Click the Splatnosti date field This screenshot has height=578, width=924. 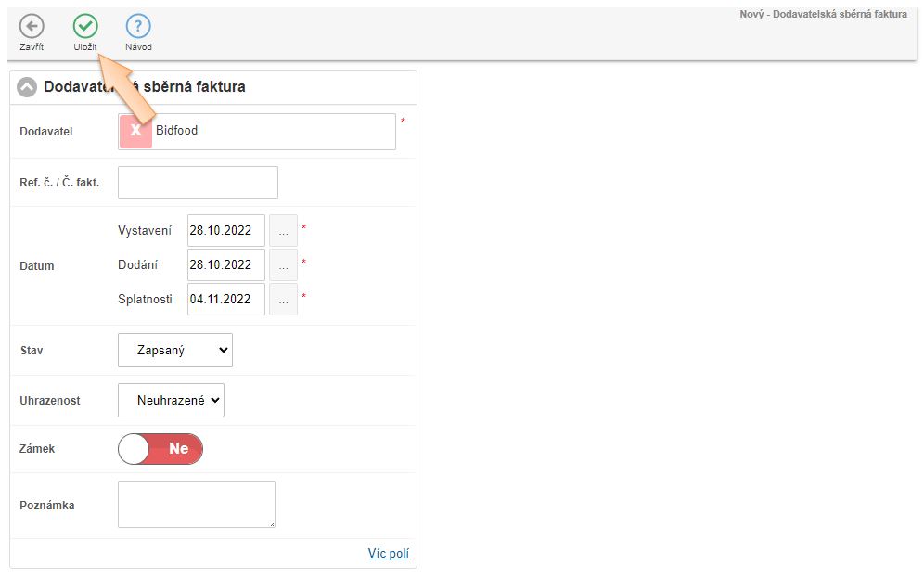tap(225, 299)
